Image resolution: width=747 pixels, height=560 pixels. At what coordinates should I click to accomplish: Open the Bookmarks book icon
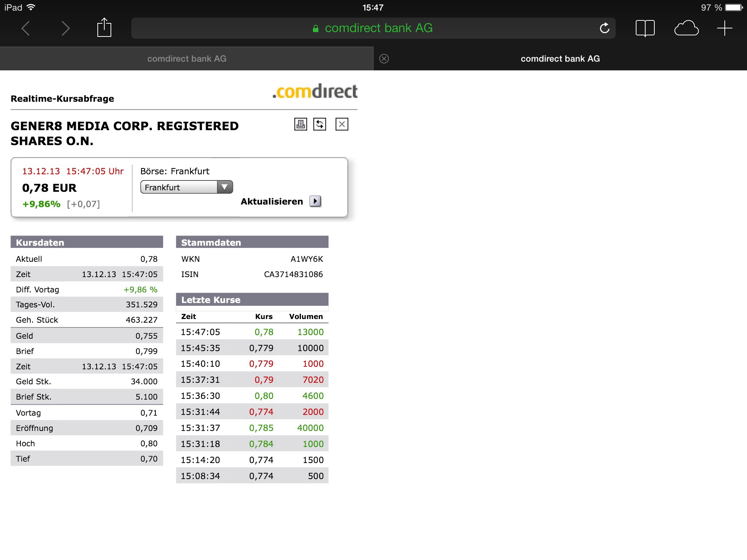pyautogui.click(x=645, y=28)
